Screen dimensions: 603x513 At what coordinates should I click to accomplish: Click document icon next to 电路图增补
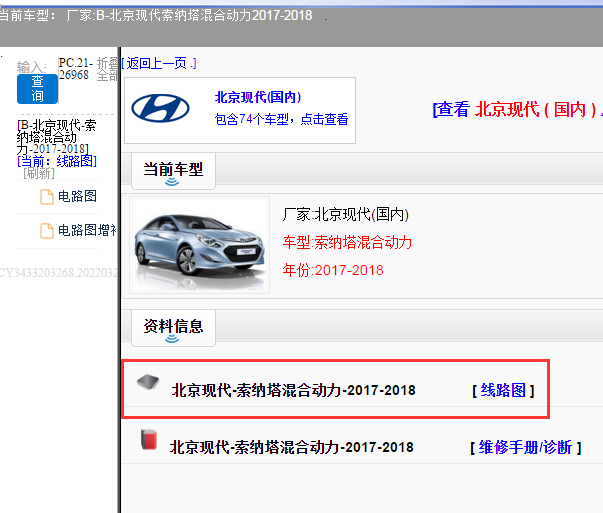(47, 231)
